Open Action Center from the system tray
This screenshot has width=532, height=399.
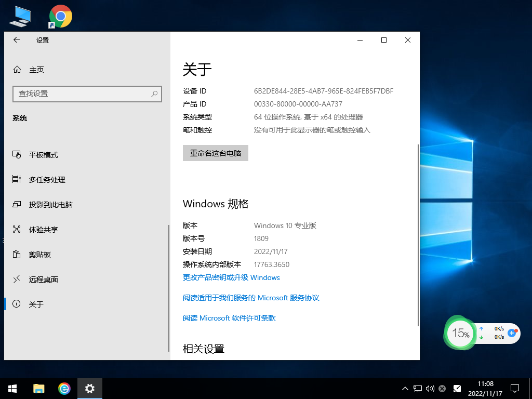(514, 388)
